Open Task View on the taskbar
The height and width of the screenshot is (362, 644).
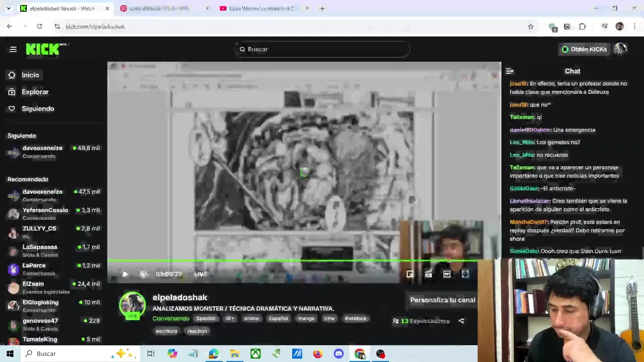[150, 354]
